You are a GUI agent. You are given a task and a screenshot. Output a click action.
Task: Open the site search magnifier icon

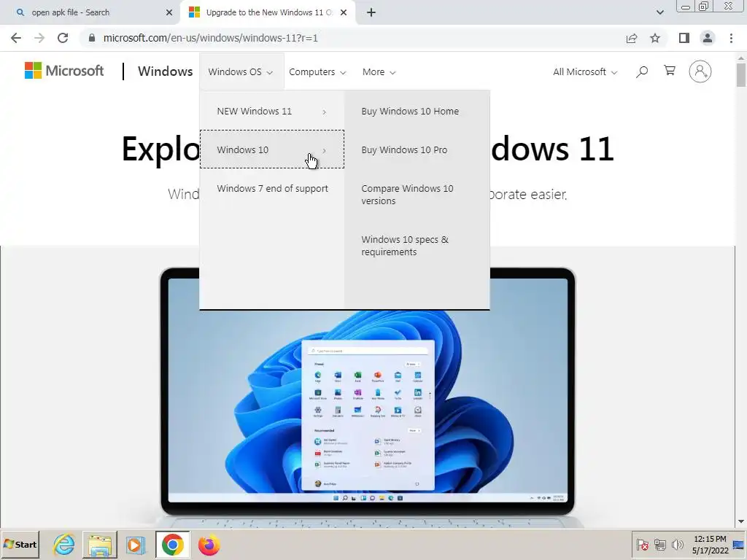click(642, 71)
